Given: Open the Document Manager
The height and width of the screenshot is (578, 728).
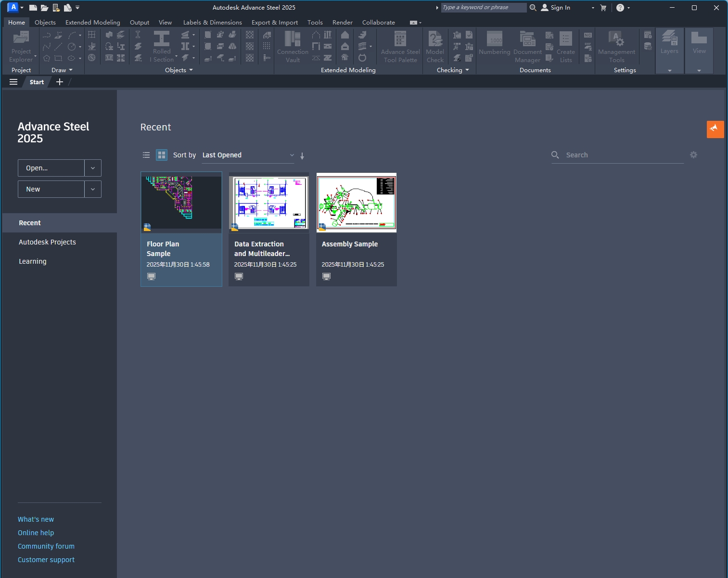Looking at the screenshot, I should (527, 39).
